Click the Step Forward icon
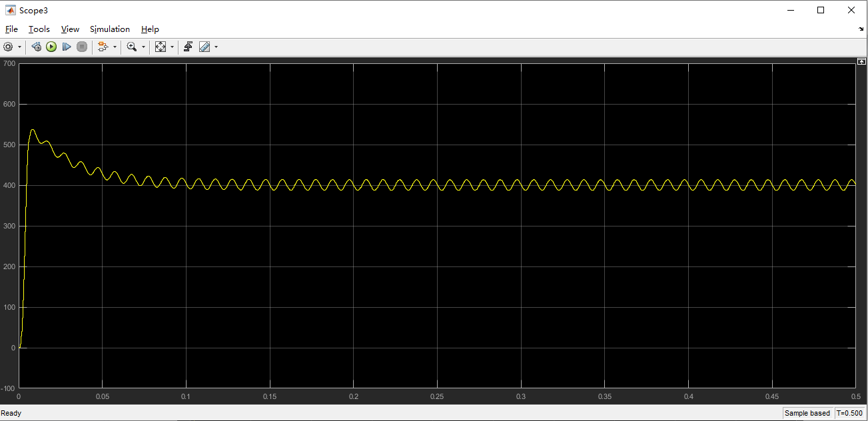This screenshot has width=868, height=421. pos(67,47)
